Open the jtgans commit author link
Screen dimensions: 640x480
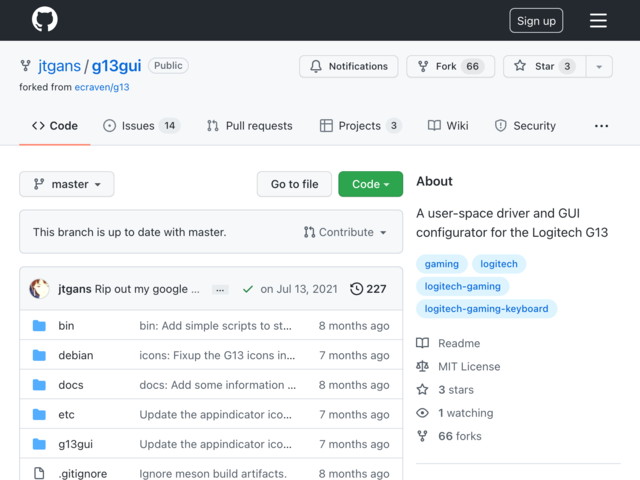75,289
